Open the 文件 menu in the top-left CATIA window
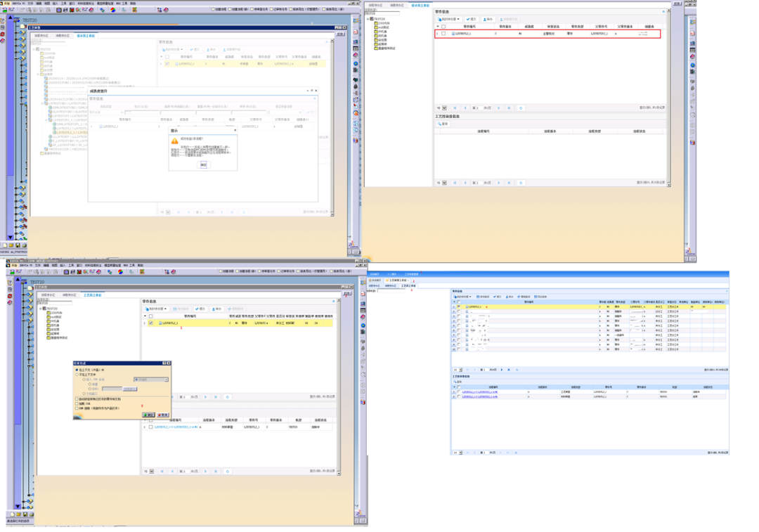 click(x=30, y=4)
